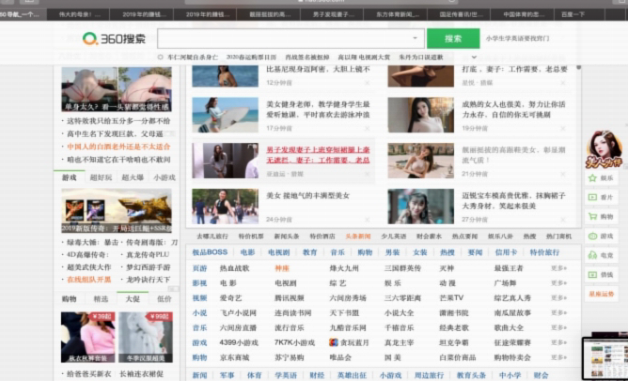The height and width of the screenshot is (381, 628).
Task: Open search box suggestion dropdown arrow
Action: (x=415, y=38)
